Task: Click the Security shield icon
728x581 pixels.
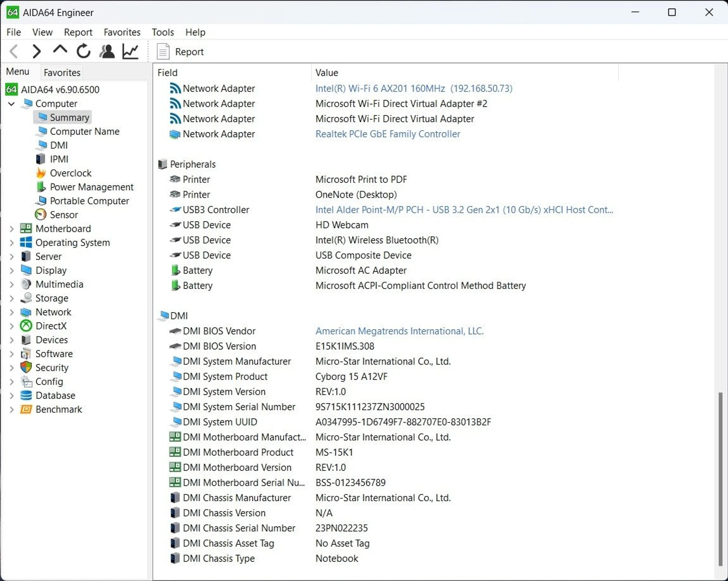Action: pos(26,368)
